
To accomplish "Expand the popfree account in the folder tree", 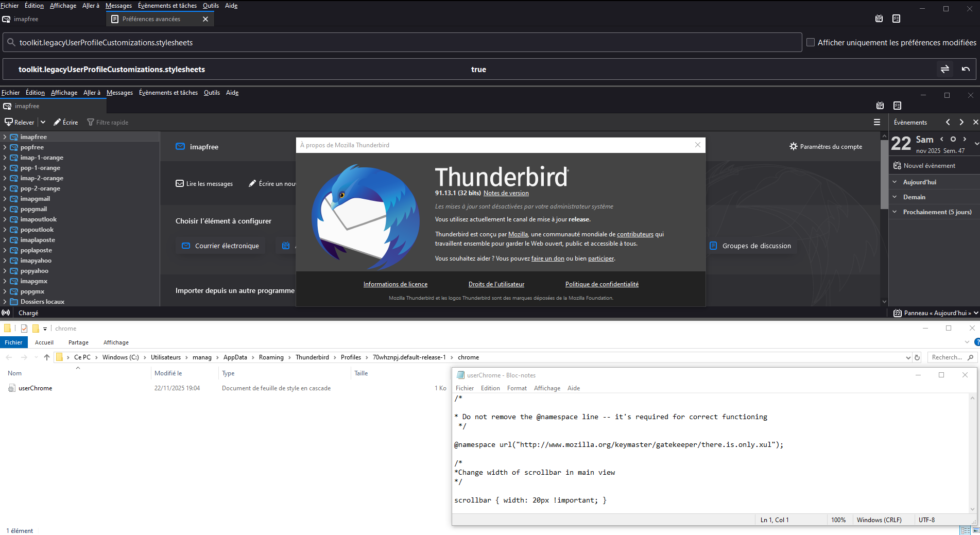I will [5, 147].
